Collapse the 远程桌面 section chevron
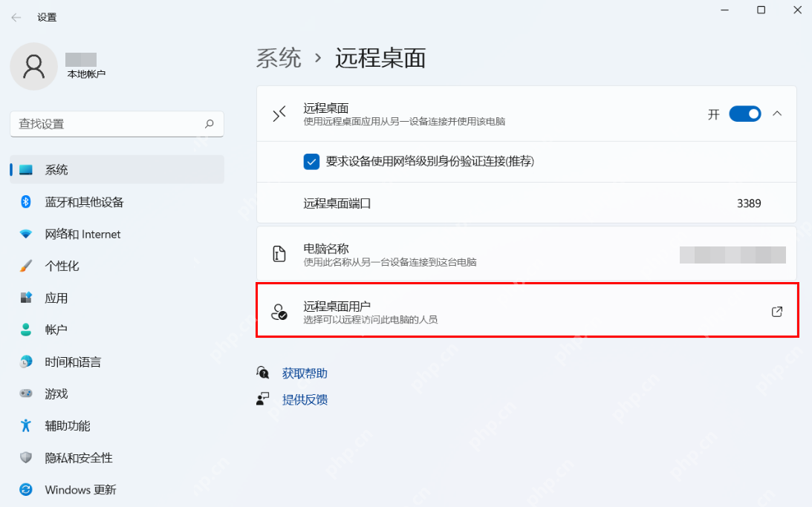The height and width of the screenshot is (507, 812). pyautogui.click(x=777, y=114)
